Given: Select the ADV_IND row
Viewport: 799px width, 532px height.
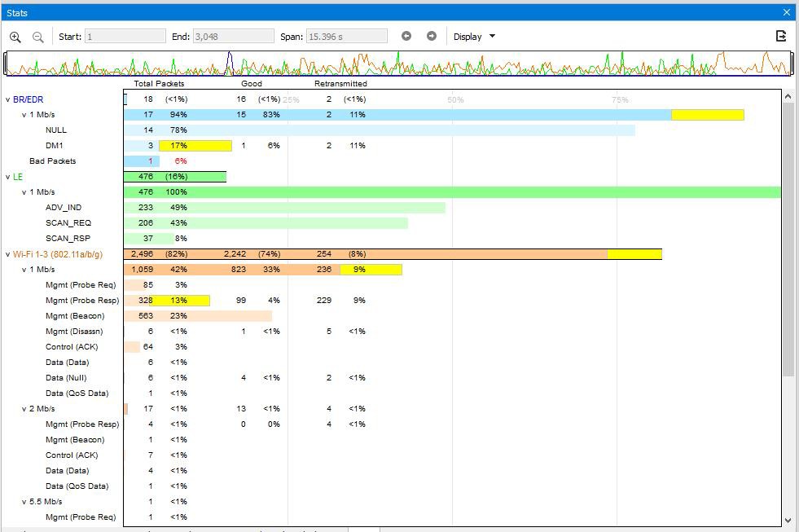Looking at the screenshot, I should click(393, 208).
